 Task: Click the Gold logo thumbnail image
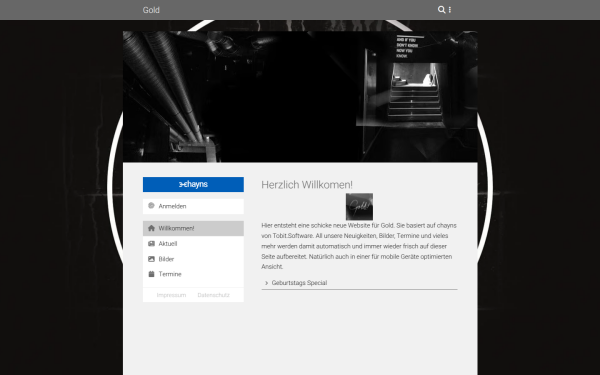pos(359,207)
